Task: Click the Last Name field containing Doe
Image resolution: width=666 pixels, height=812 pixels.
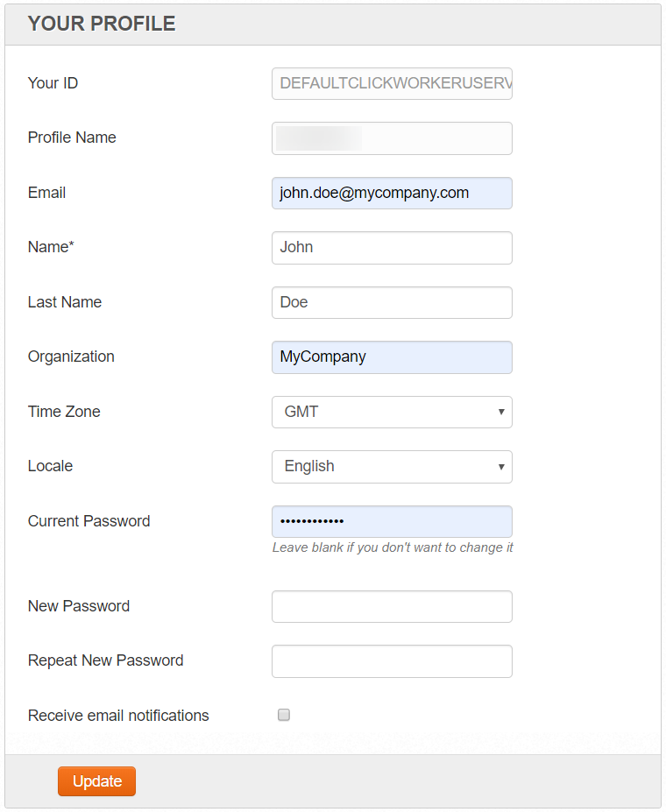Action: [392, 302]
